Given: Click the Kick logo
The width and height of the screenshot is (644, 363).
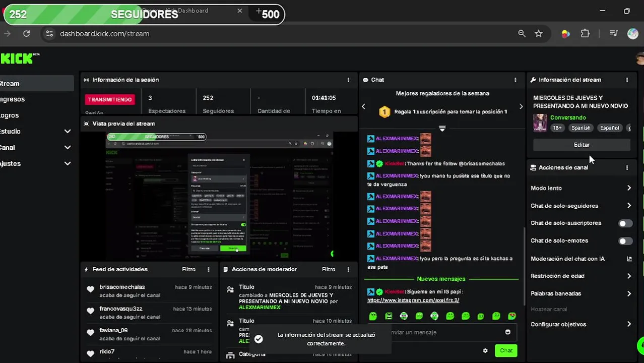Looking at the screenshot, I should 19,58.
